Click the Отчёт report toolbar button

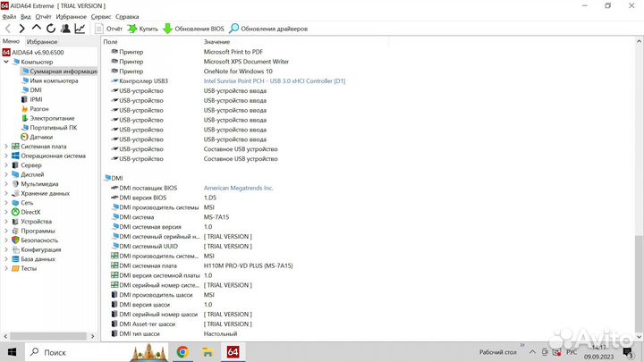[109, 29]
